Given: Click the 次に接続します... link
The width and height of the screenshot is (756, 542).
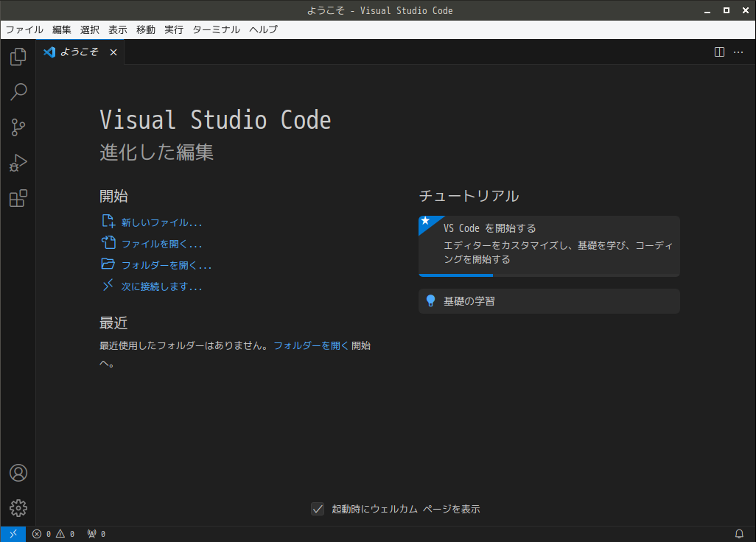Looking at the screenshot, I should click(152, 286).
